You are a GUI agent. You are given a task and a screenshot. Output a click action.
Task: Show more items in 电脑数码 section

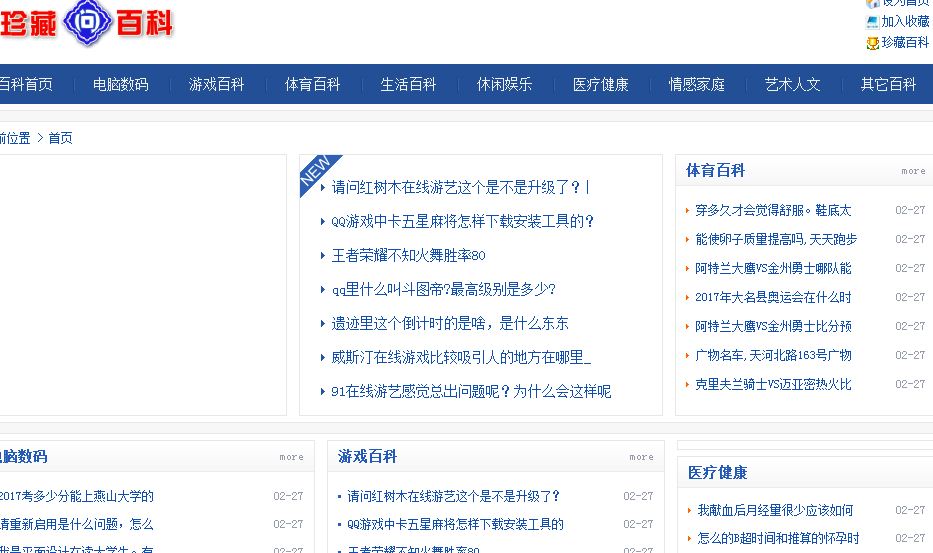(291, 457)
